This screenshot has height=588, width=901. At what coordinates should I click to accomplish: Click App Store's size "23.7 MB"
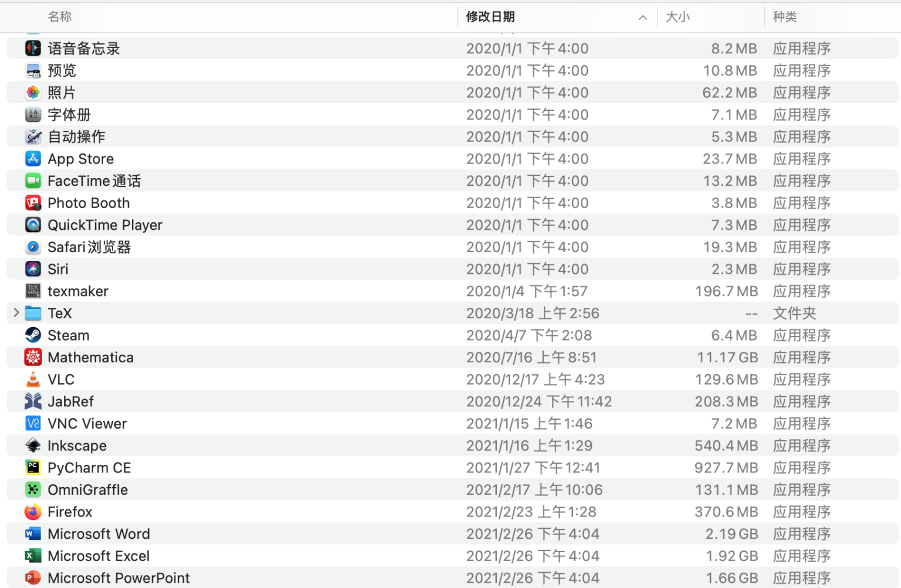pyautogui.click(x=730, y=159)
